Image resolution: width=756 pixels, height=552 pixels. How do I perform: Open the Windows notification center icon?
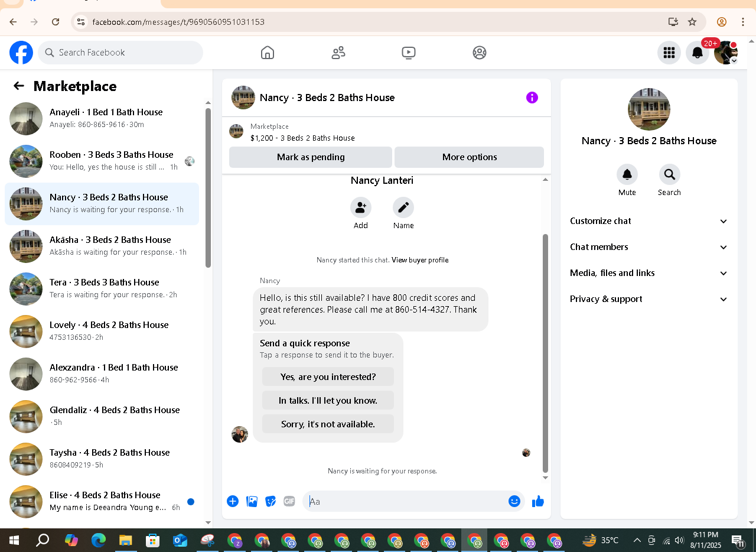tap(738, 540)
